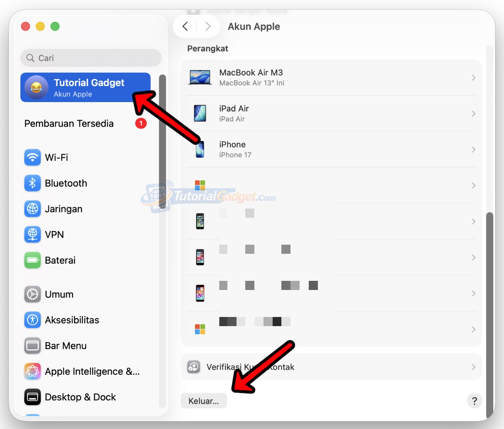The height and width of the screenshot is (429, 504).
Task: Open the Desktop & Dock icon
Action: 33,397
